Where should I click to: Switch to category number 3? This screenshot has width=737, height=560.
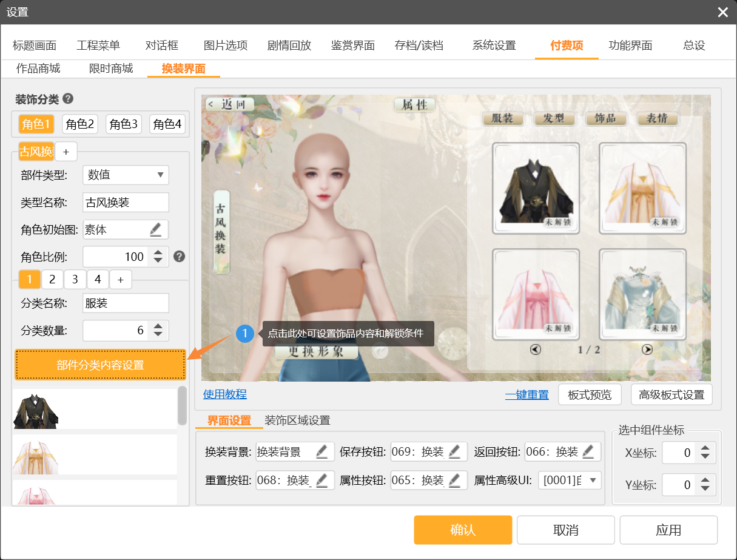pyautogui.click(x=75, y=280)
